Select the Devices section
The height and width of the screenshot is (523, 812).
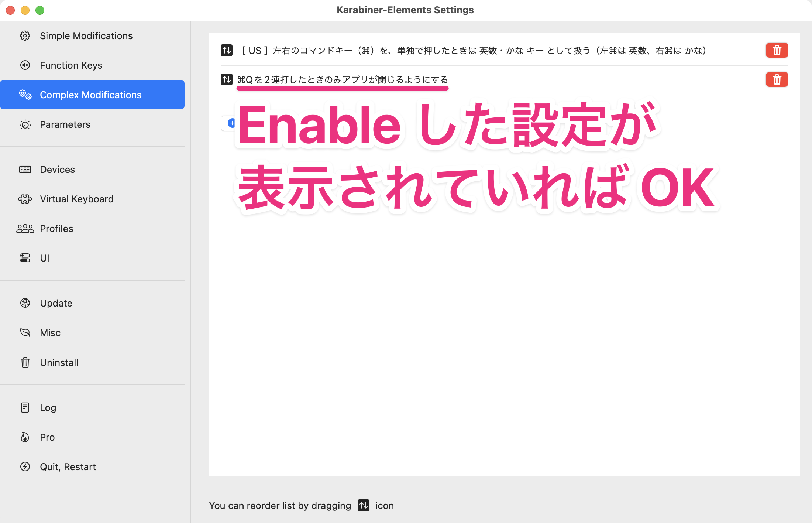point(57,169)
